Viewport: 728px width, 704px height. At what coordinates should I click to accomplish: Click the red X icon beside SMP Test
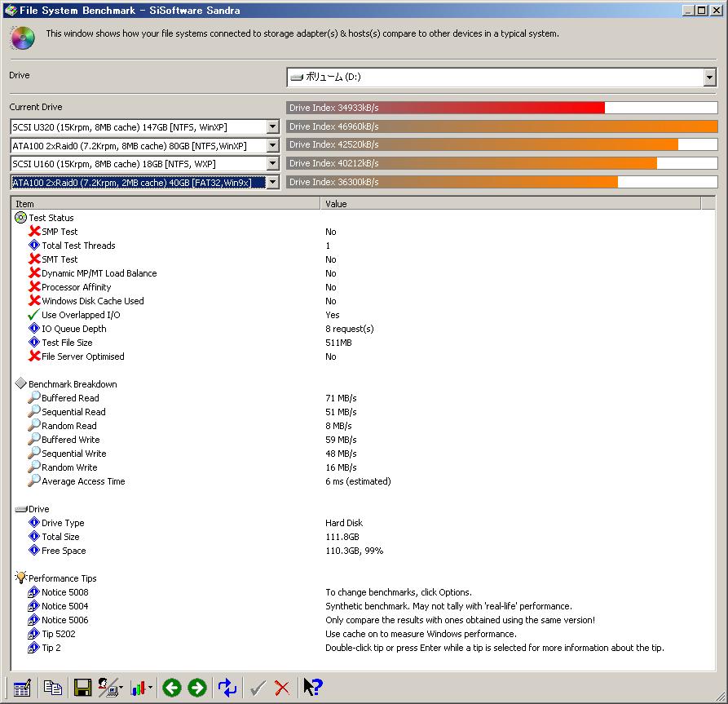(x=34, y=231)
